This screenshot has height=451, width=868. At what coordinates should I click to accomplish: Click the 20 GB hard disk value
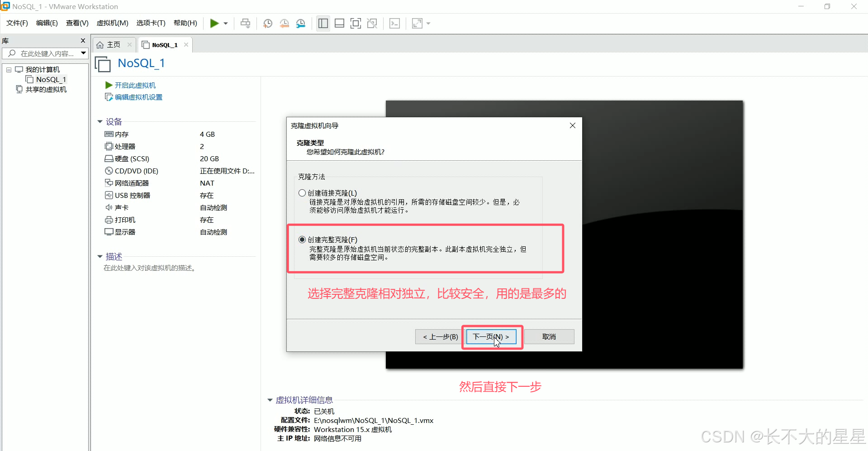(209, 158)
